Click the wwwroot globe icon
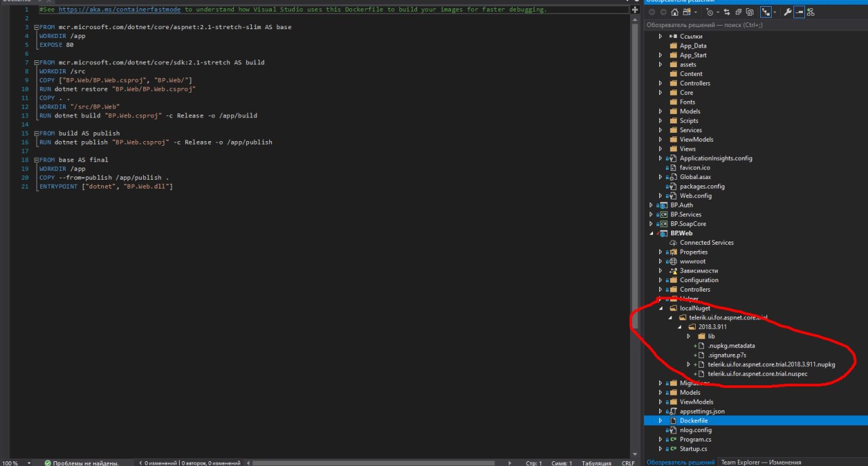Viewport: 868px width, 466px height. [673, 261]
